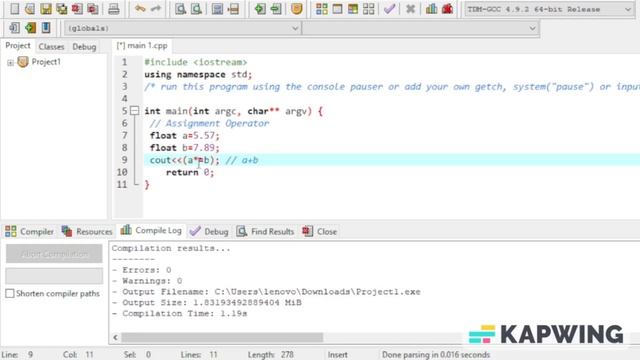Viewport: 640px width, 360px height.
Task: Open the Compiler bottom panel tab
Action: pos(29,231)
